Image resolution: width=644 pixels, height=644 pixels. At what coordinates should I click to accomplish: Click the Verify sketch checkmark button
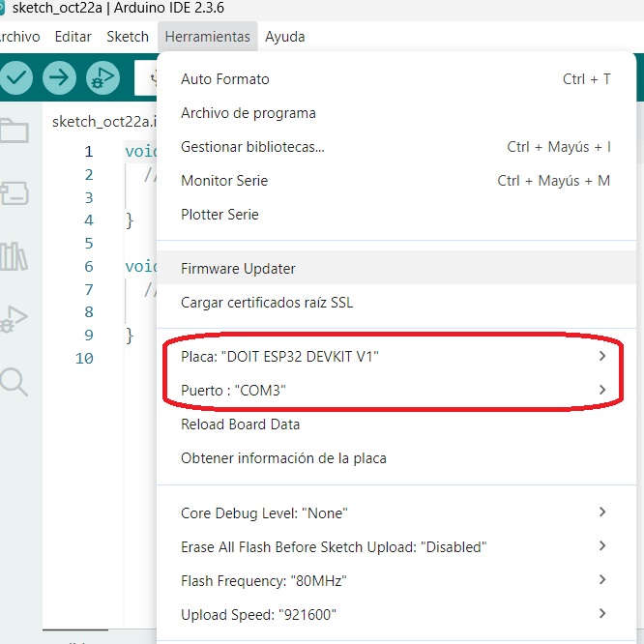coord(16,77)
